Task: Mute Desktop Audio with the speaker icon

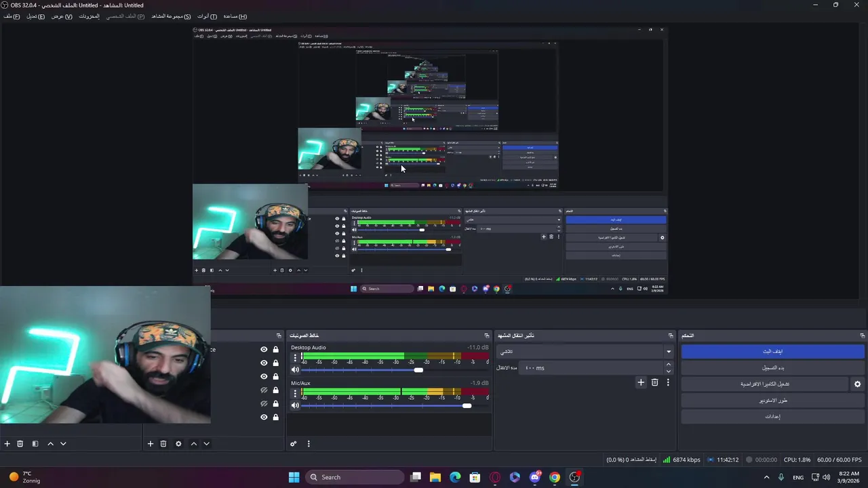Action: tap(295, 370)
